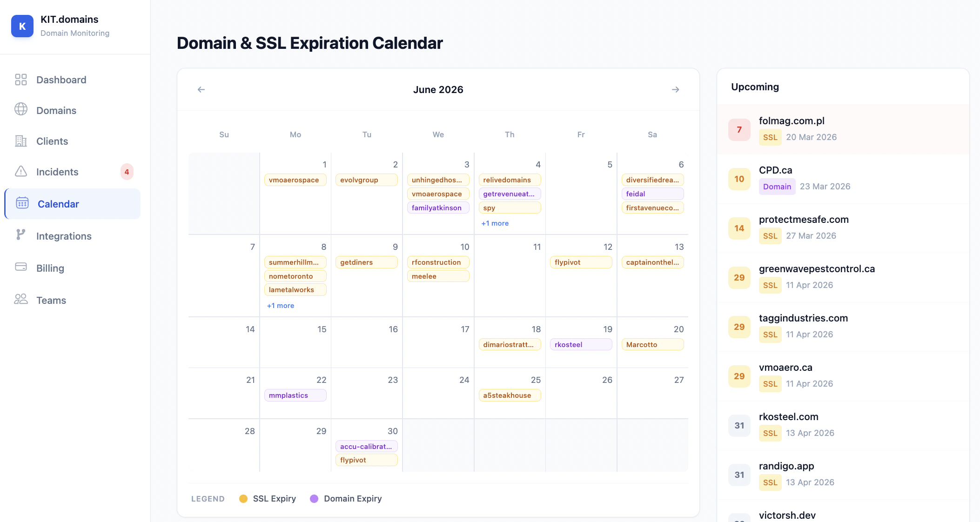The height and width of the screenshot is (522, 980).
Task: Click the Incidents warning triangle icon
Action: (21, 172)
